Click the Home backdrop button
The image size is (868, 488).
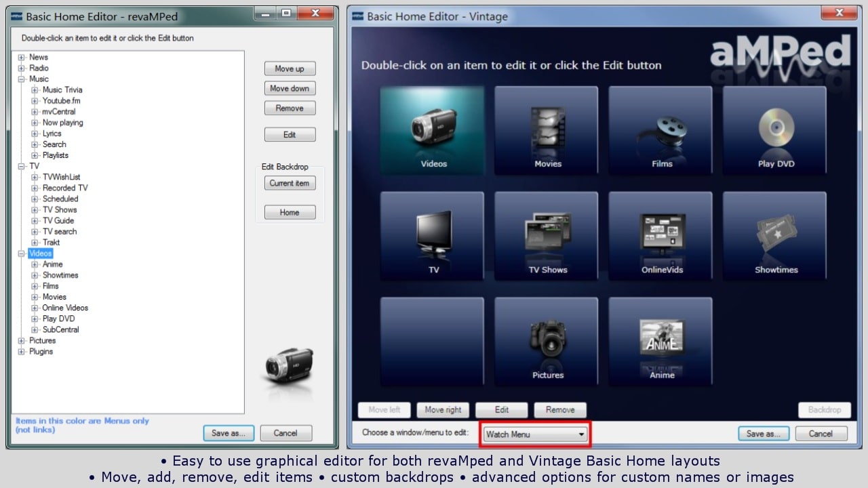290,212
